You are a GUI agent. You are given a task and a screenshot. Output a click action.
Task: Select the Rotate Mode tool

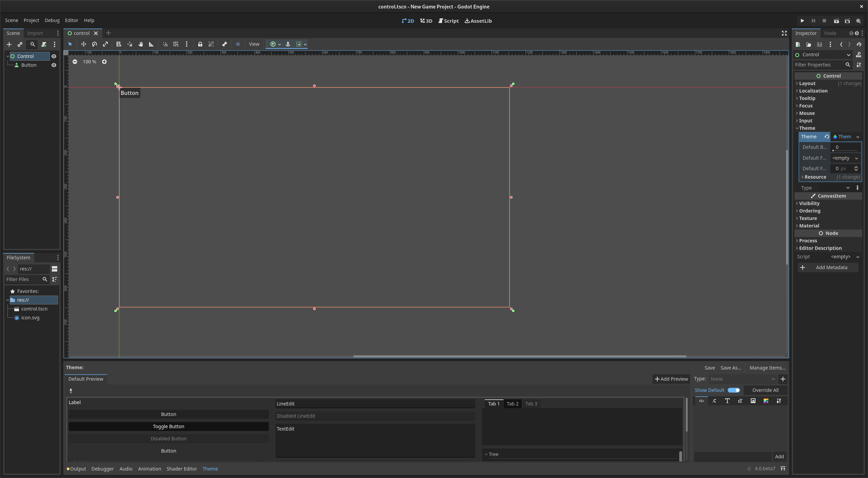tap(95, 44)
